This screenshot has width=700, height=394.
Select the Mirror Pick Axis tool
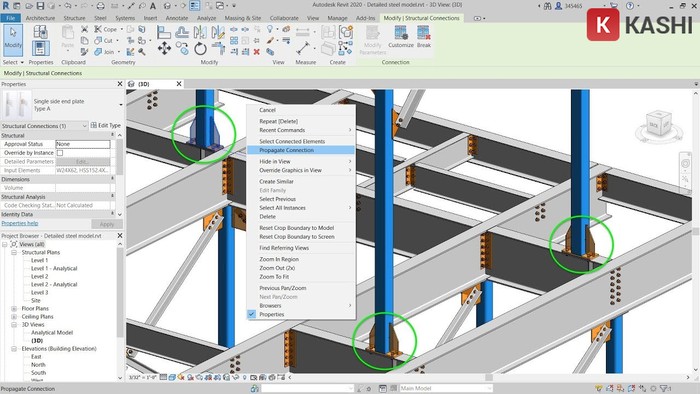tap(200, 32)
